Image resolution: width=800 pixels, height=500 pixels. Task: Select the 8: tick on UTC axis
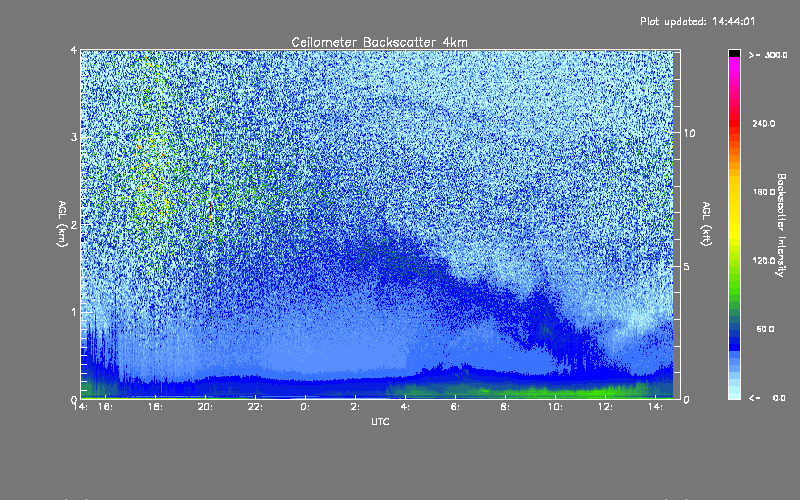click(x=505, y=407)
